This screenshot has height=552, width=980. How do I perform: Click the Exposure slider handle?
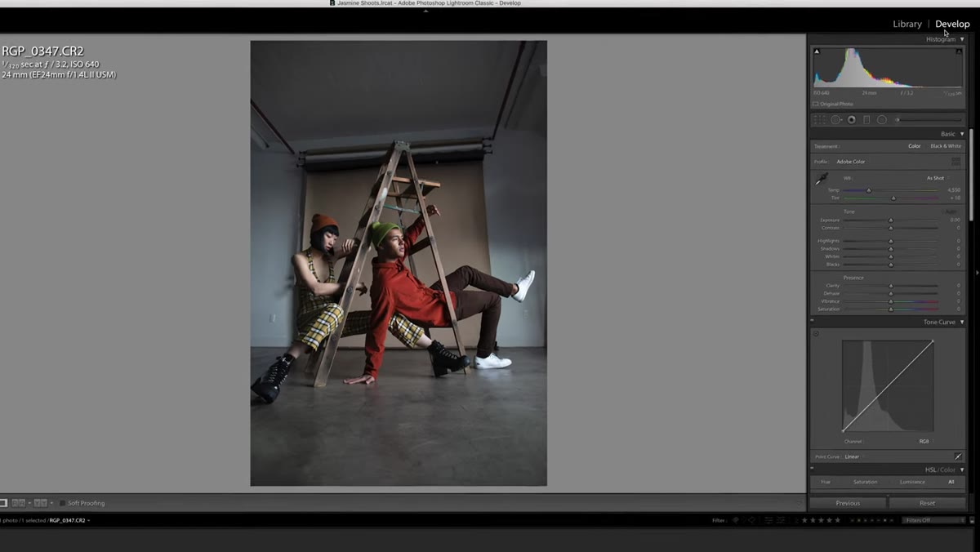pos(890,220)
